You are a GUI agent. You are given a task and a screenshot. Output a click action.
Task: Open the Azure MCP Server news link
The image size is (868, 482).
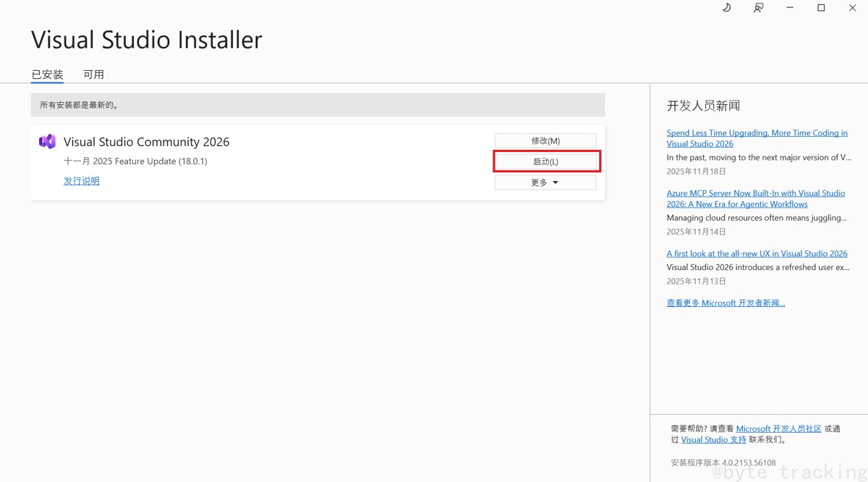click(755, 198)
